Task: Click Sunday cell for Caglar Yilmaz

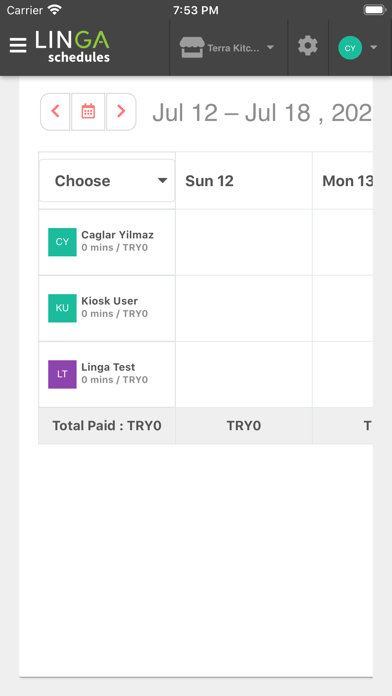Action: pyautogui.click(x=244, y=242)
